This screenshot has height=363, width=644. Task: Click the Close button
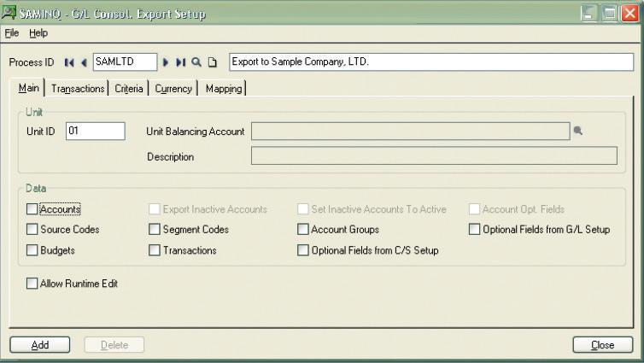[602, 345]
